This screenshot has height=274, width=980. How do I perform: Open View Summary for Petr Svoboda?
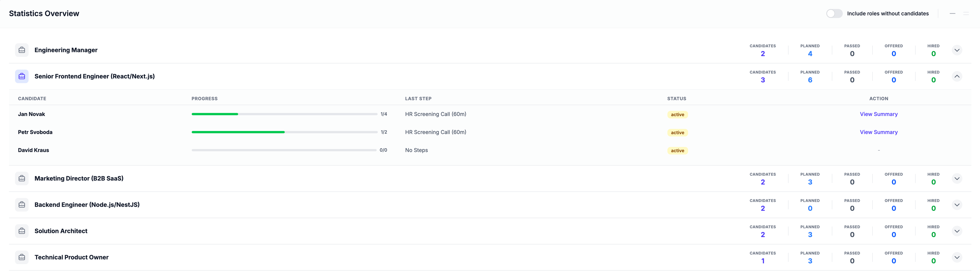tap(878, 132)
